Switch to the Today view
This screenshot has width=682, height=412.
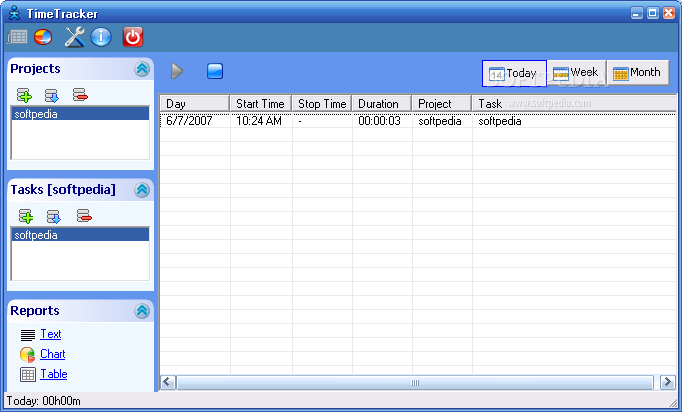click(x=514, y=73)
